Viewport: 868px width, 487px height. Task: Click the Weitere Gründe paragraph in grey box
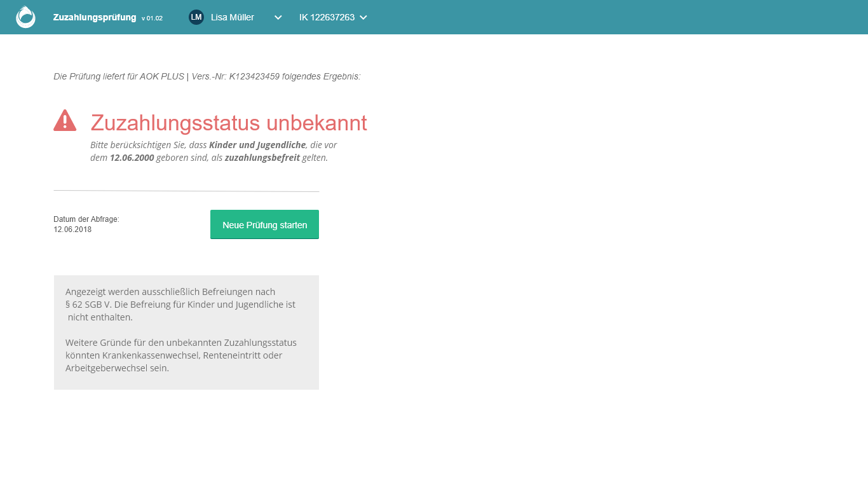[180, 355]
